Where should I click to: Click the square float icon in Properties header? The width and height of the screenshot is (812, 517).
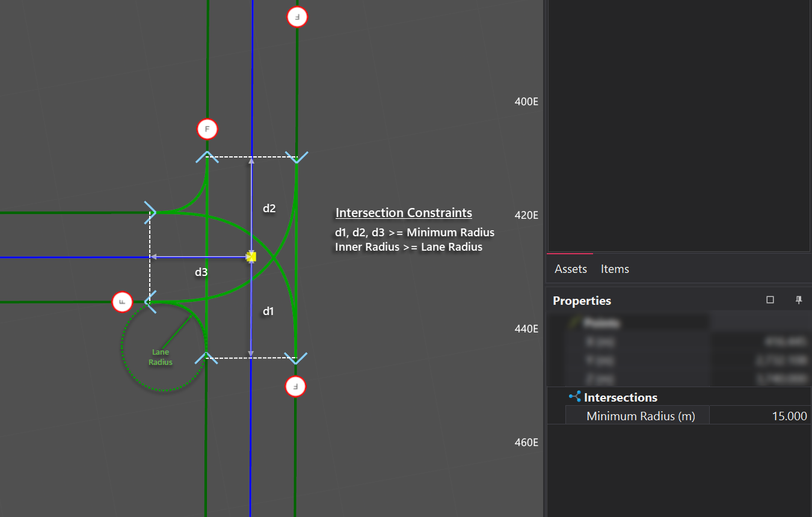pos(770,300)
